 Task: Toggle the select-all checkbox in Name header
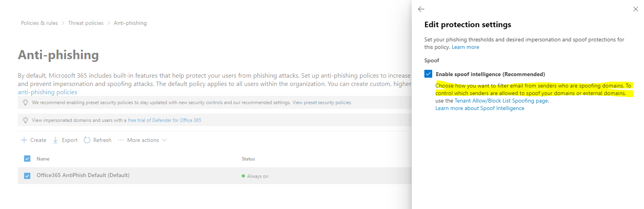click(x=27, y=159)
